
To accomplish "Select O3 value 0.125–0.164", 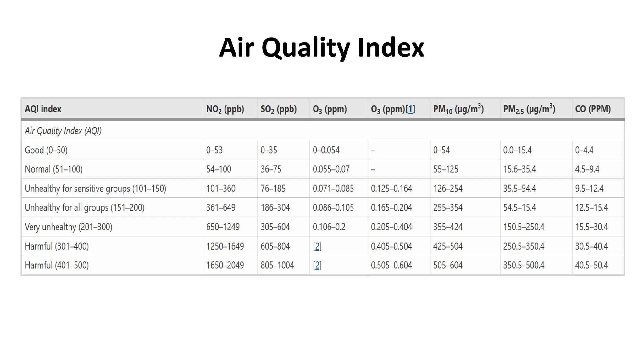I will (391, 189).
